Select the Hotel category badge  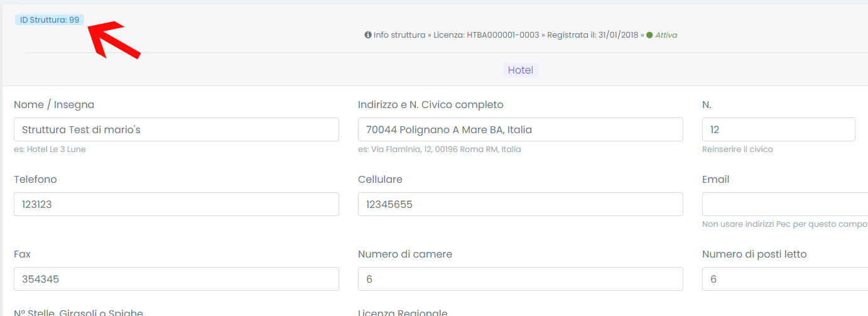[x=521, y=70]
